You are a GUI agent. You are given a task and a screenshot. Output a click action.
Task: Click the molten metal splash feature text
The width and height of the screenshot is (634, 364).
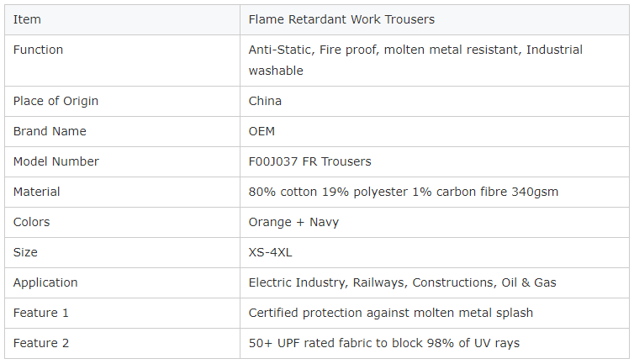click(x=391, y=313)
